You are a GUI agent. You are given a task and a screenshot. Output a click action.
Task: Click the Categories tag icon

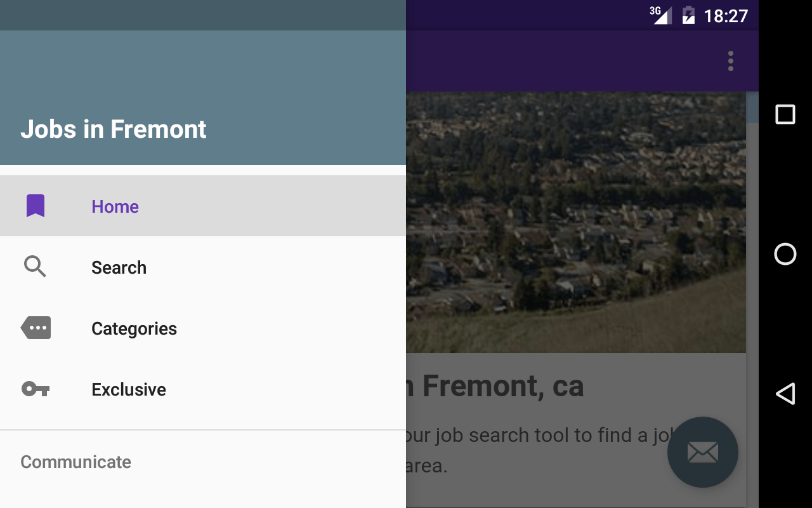coord(36,328)
